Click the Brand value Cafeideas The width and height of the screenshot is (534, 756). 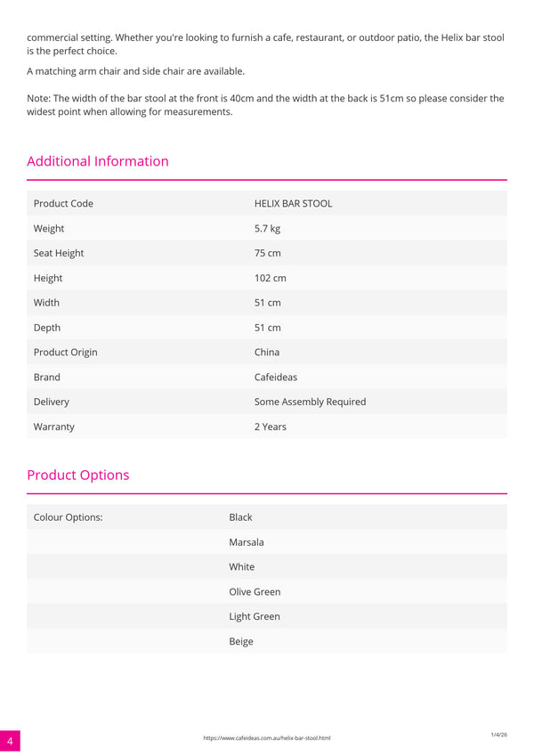coord(276,377)
